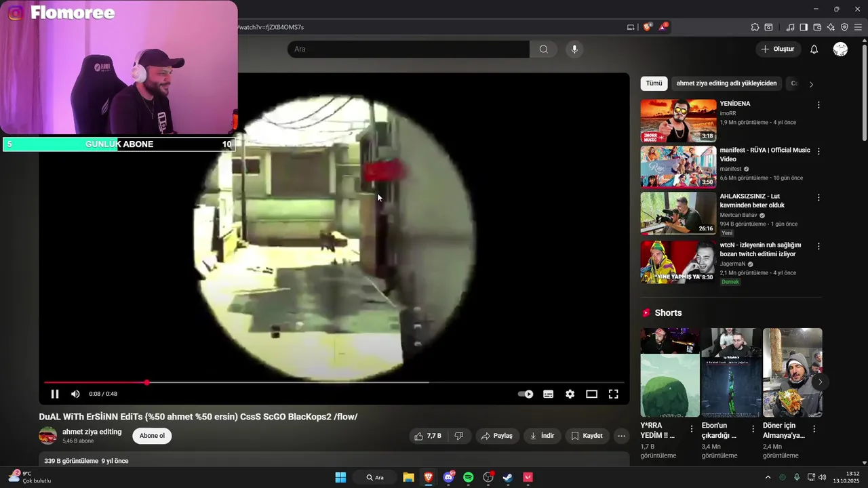Seek along the video progress bar

coord(334,382)
